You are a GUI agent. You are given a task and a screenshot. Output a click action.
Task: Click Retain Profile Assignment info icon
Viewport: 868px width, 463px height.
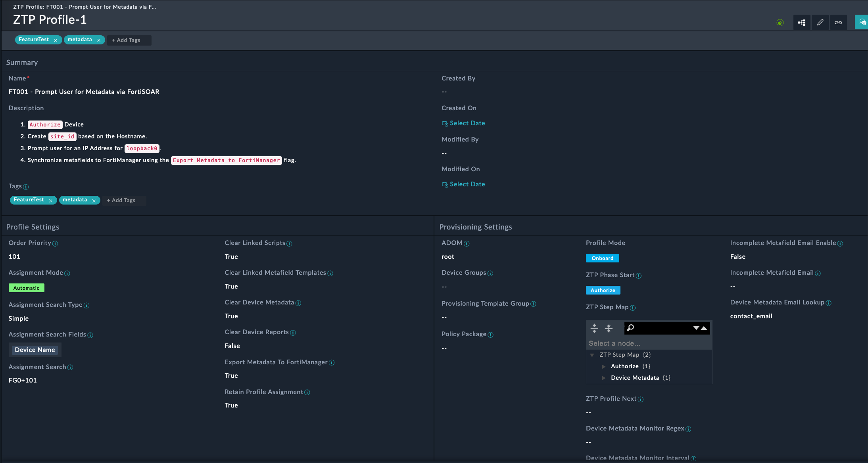[x=307, y=392]
